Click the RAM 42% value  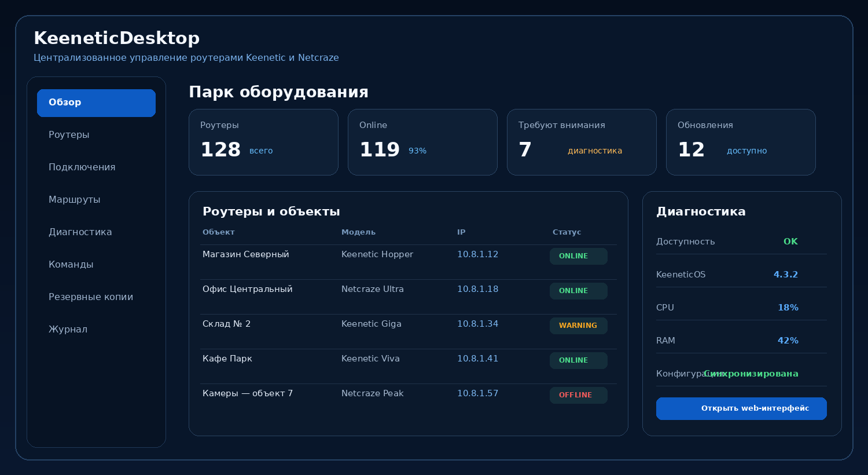788,341
